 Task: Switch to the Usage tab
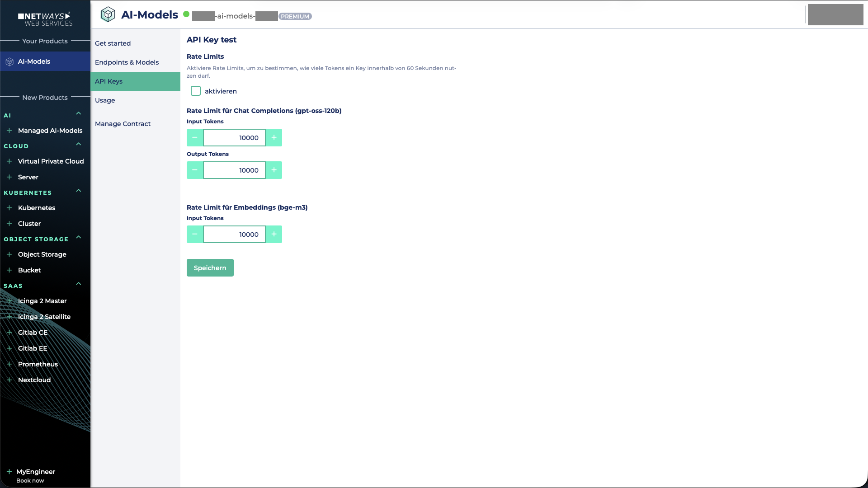point(105,100)
